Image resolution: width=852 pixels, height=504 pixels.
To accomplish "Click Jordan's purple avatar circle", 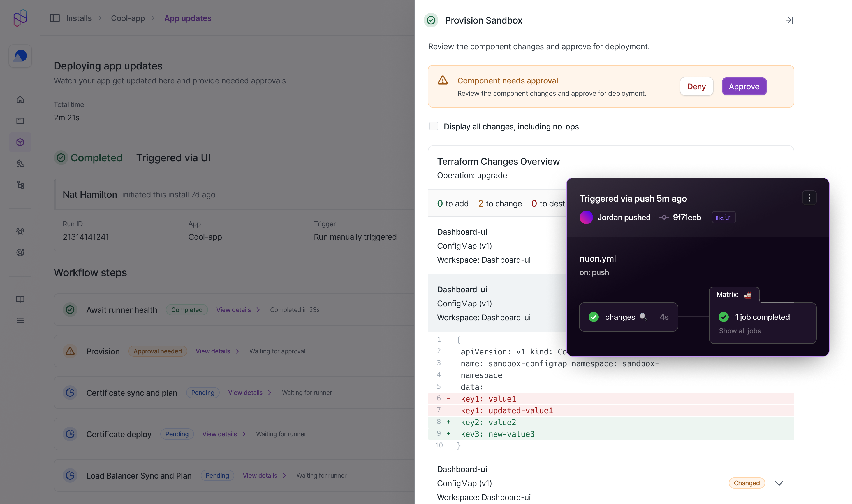I will (x=586, y=217).
